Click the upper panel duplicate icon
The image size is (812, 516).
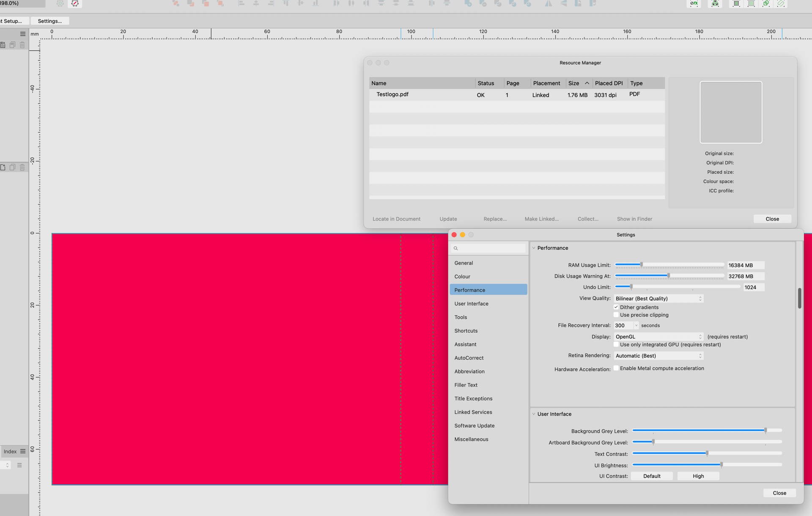[13, 45]
